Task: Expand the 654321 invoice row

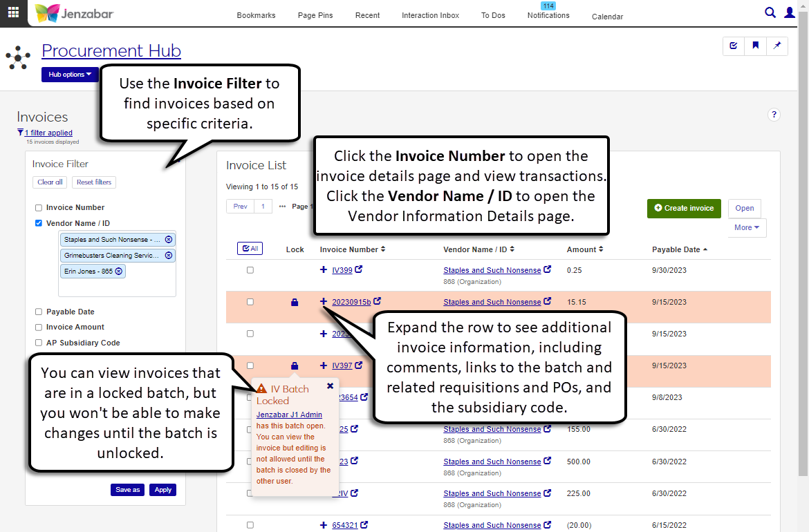Action: pyautogui.click(x=324, y=525)
